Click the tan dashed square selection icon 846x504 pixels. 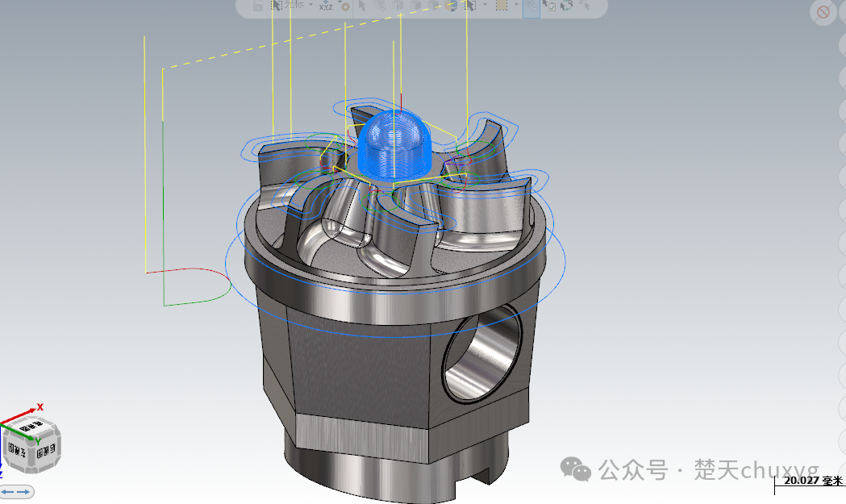coord(502,5)
